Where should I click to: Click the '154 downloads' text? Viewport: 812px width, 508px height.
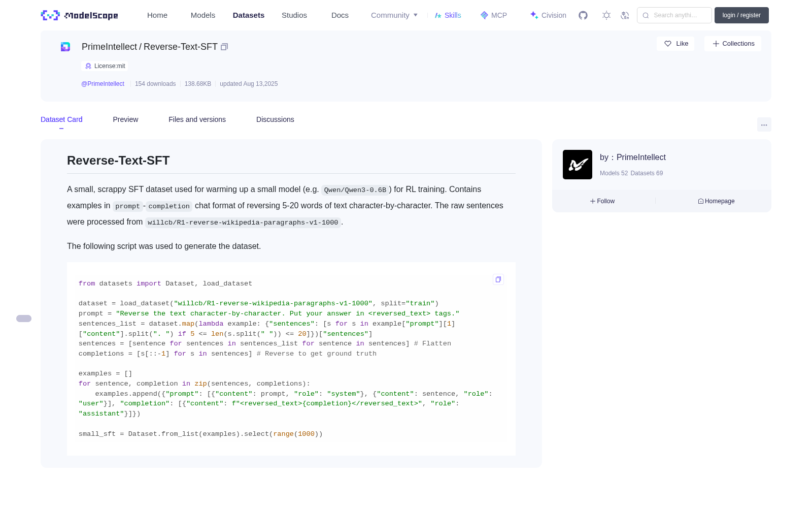point(155,84)
